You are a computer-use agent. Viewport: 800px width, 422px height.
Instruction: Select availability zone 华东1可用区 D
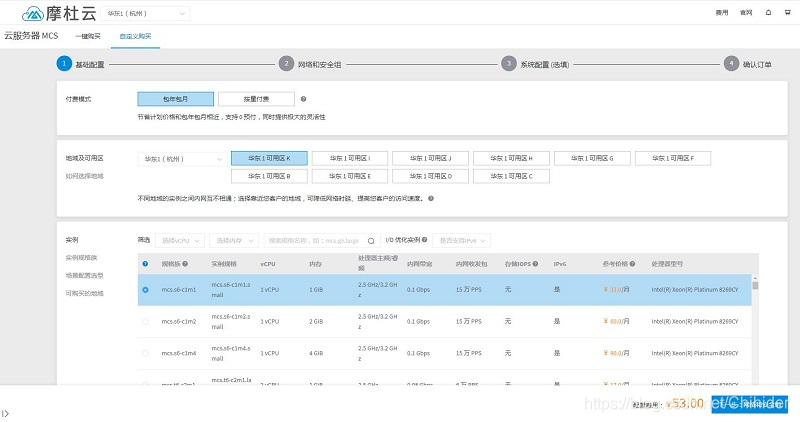(431, 176)
